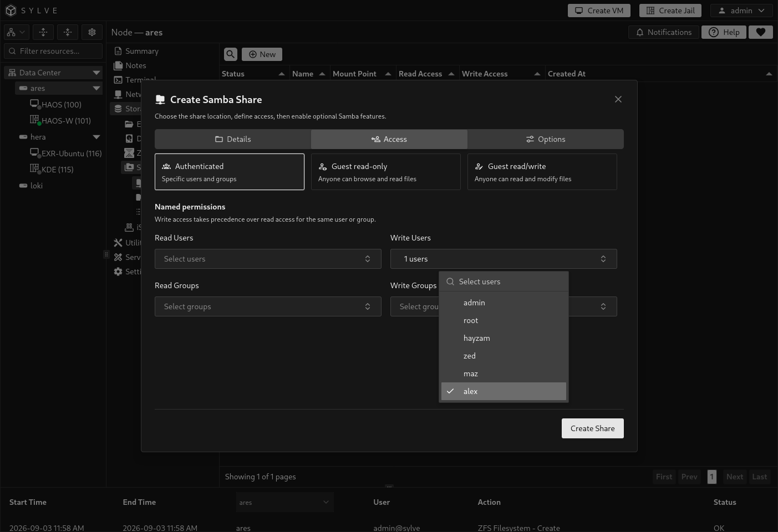778x532 pixels.
Task: Click the New share button
Action: pyautogui.click(x=262, y=54)
